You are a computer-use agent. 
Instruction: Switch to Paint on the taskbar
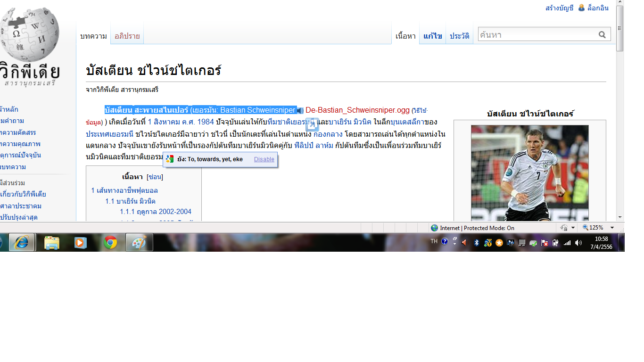coord(140,243)
